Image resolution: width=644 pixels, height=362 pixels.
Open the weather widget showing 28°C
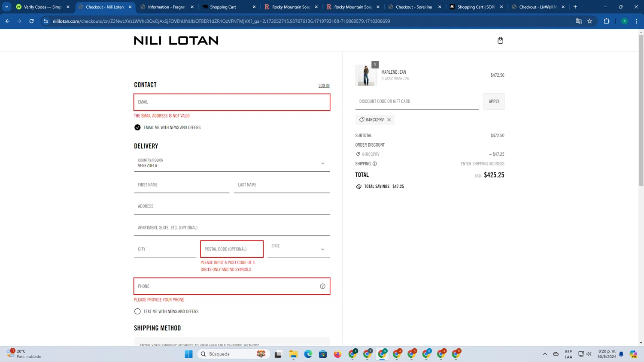click(x=24, y=354)
